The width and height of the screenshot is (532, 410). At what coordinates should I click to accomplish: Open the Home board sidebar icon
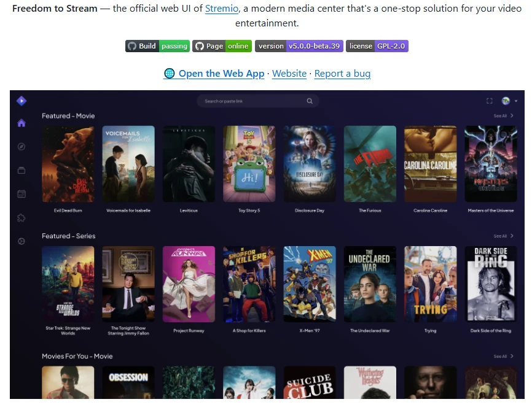(22, 123)
